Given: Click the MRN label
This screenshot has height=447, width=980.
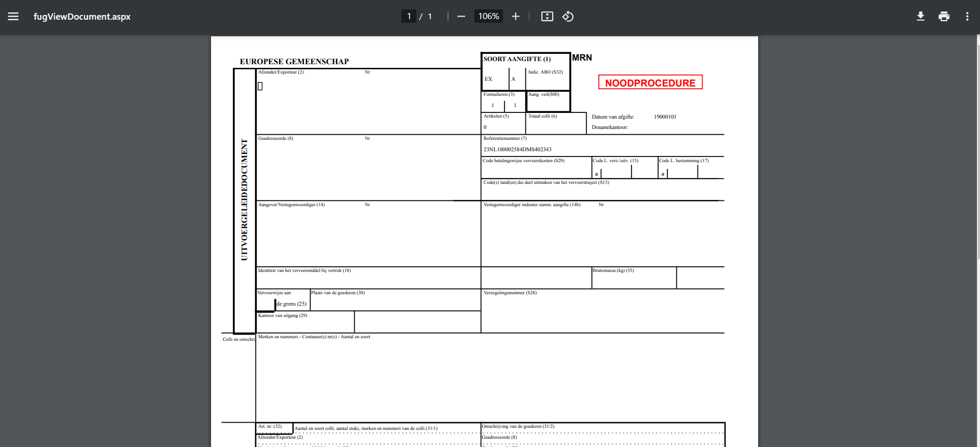Looking at the screenshot, I should coord(582,57).
